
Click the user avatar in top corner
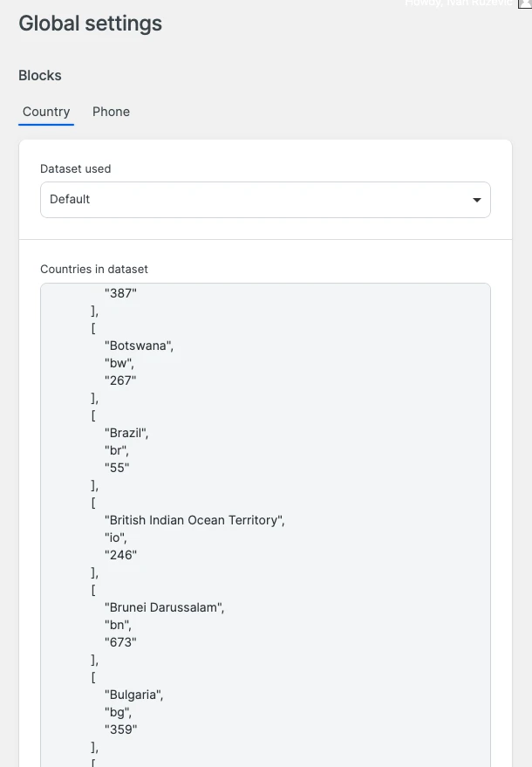pyautogui.click(x=526, y=3)
